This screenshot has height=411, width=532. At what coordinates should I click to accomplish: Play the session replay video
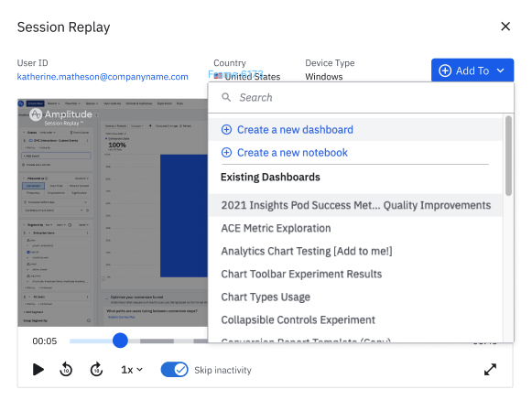[38, 370]
